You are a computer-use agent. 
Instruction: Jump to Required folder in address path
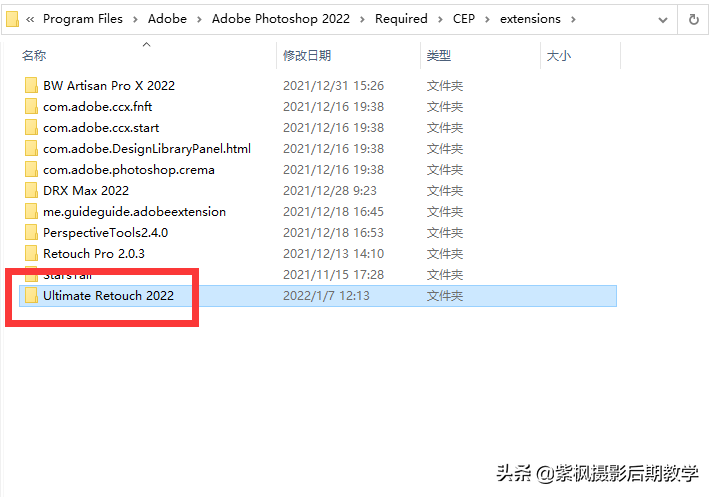pos(401,19)
